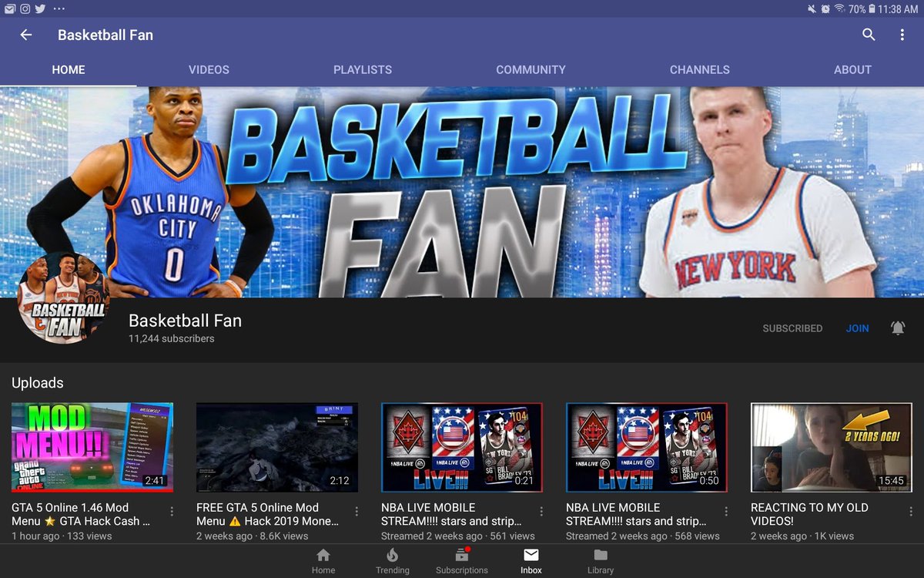Tap the alarm clock icon in status bar
Viewport: 924px width, 578px height.
click(825, 8)
